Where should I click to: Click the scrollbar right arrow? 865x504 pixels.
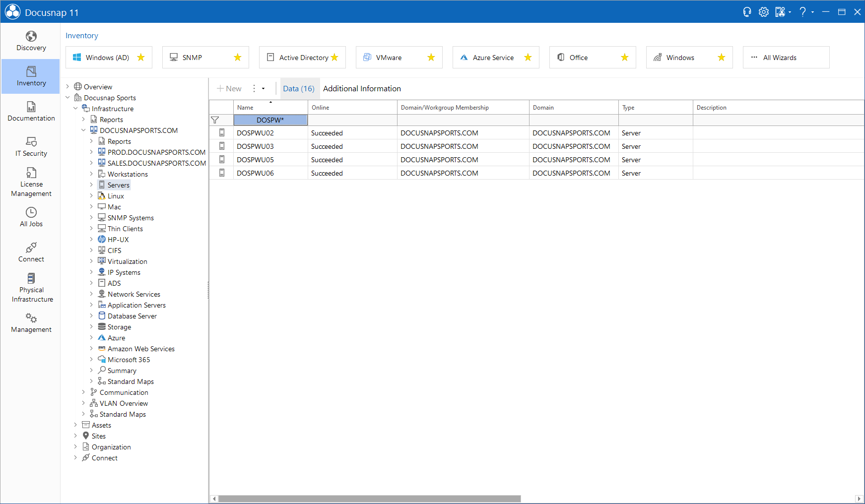coord(859,499)
